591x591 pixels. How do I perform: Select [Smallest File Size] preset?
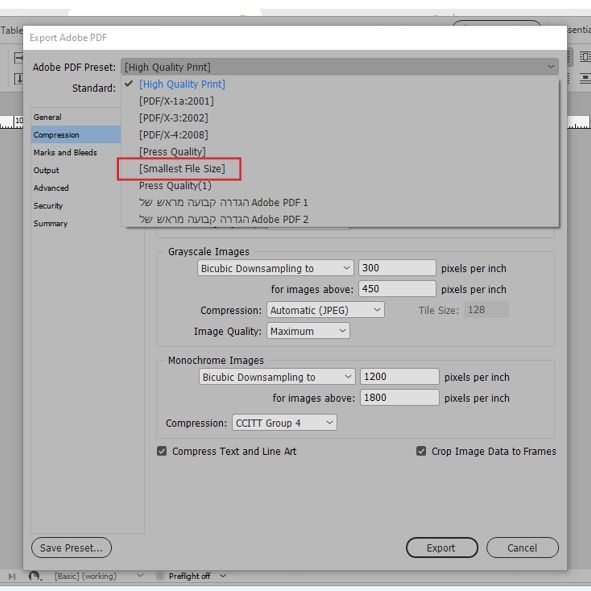point(182,169)
